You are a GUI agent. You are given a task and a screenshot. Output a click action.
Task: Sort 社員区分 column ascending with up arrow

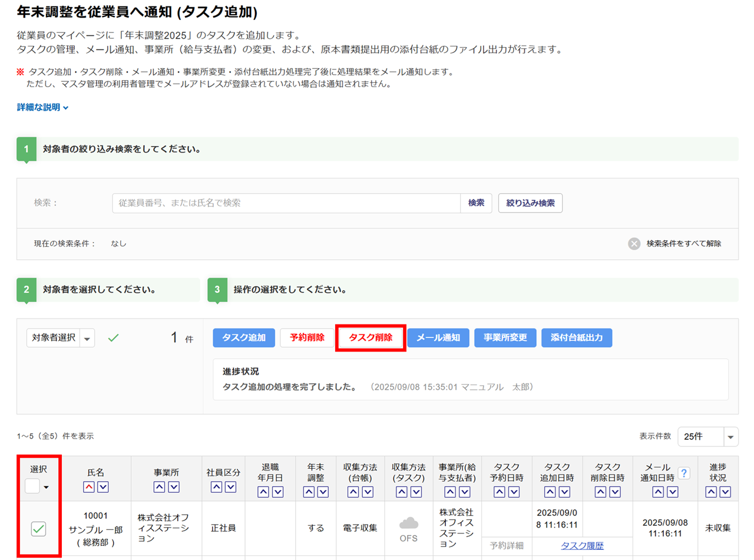(x=216, y=487)
